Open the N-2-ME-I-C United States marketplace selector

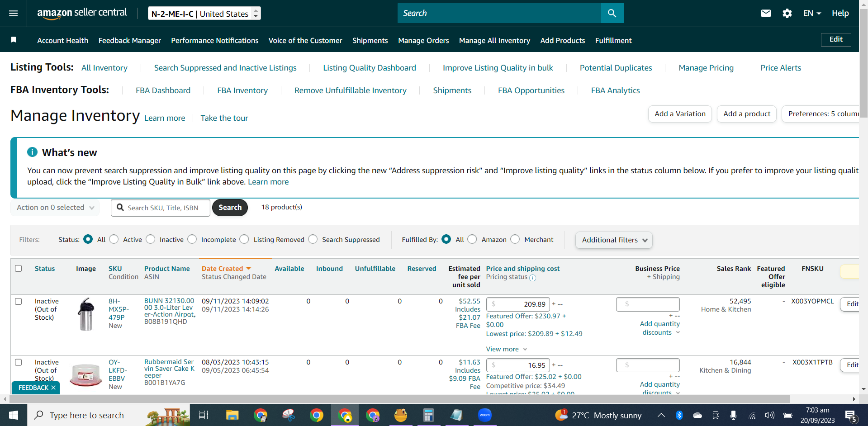tap(204, 14)
